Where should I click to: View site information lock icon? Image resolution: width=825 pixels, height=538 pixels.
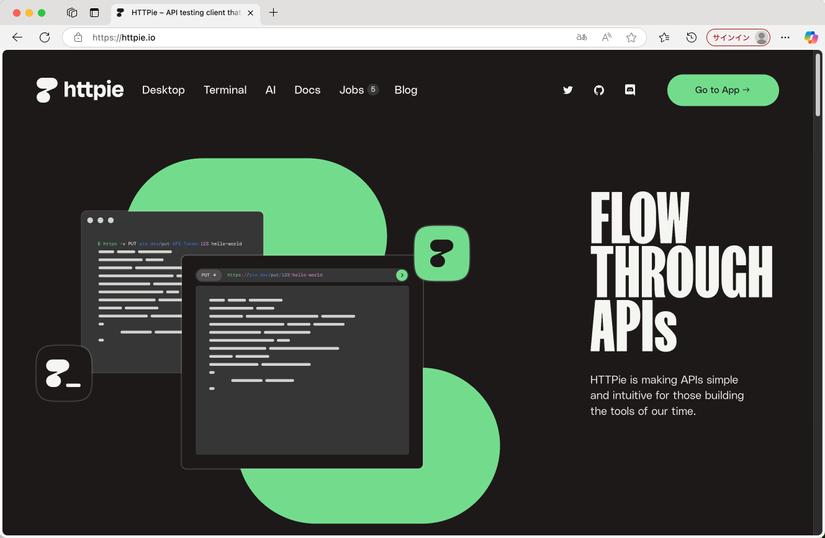(x=78, y=37)
